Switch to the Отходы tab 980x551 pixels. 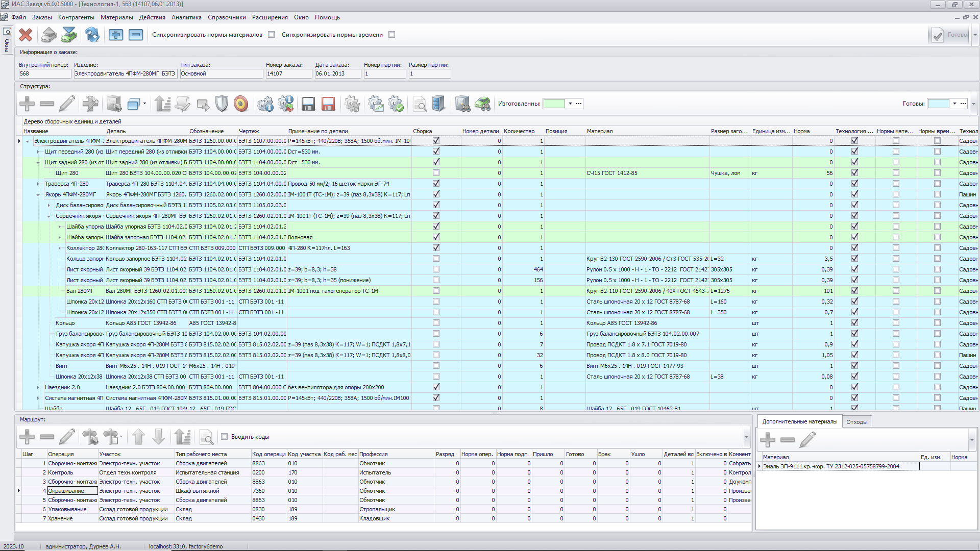(x=856, y=422)
